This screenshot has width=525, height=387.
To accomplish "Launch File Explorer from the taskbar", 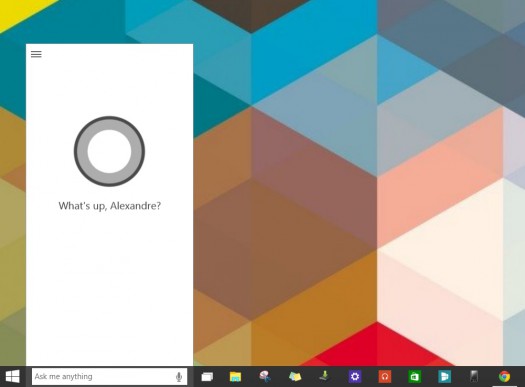I will pyautogui.click(x=235, y=377).
